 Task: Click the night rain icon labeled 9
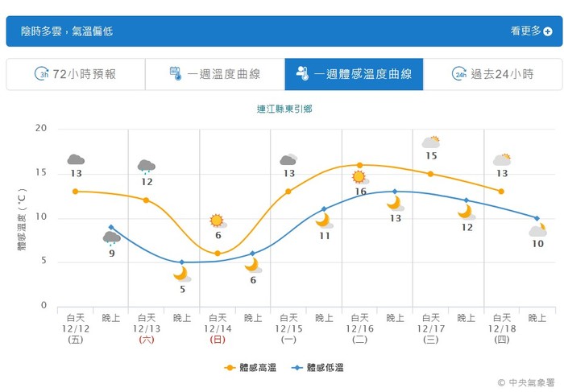(x=111, y=237)
